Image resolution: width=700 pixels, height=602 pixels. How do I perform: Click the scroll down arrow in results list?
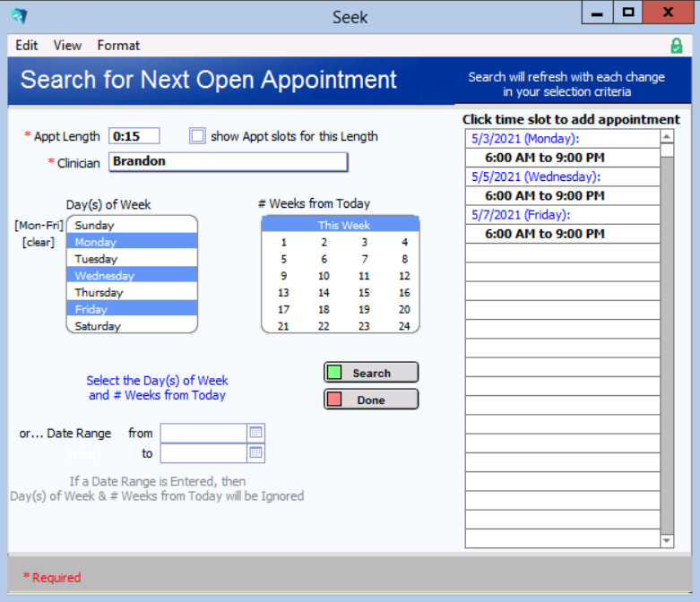(x=667, y=540)
